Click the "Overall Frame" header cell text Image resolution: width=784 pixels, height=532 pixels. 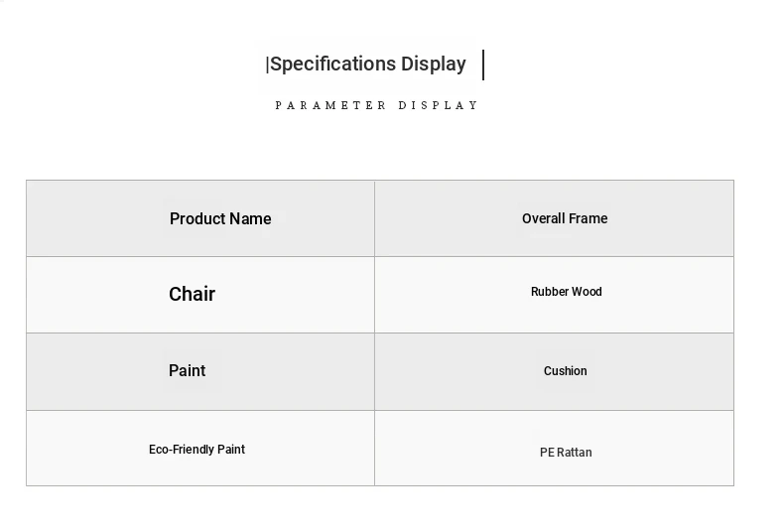565,218
